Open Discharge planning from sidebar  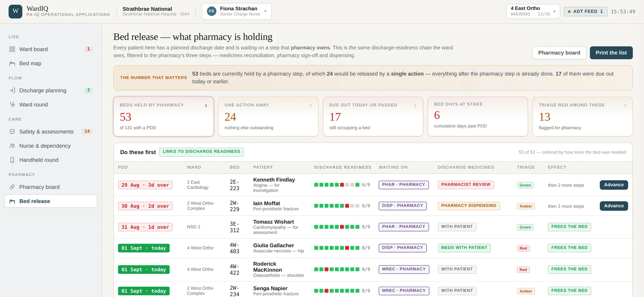coord(51,91)
